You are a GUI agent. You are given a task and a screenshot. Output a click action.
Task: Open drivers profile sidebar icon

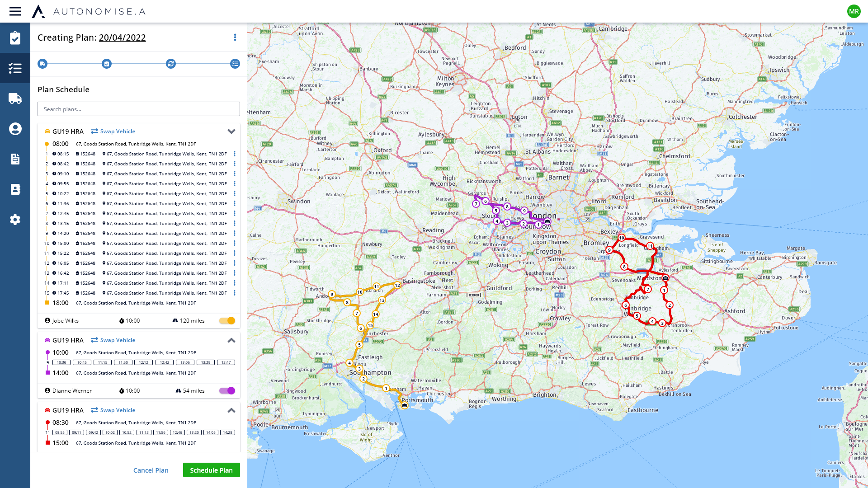click(x=15, y=129)
